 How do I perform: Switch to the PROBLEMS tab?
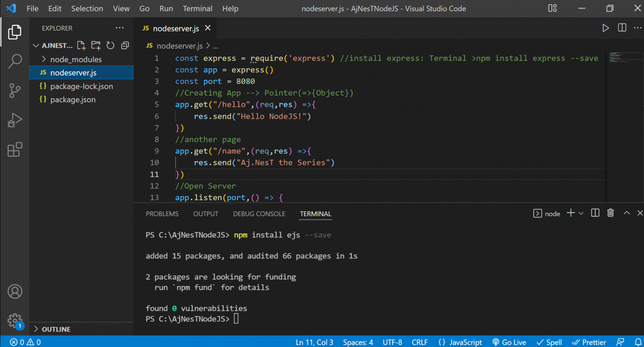162,214
